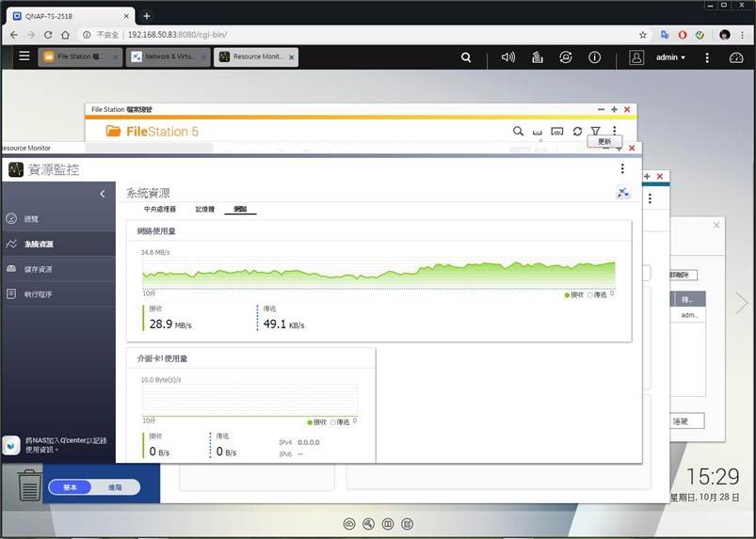Screen dimensions: 756x539
Task: Open the three-dot menu in File Station header
Action: (614, 130)
